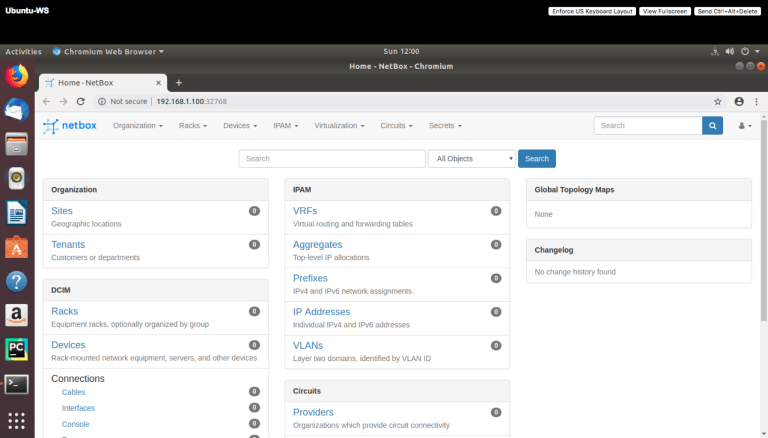
Task: Open the Help question mark icon
Action: click(x=17, y=282)
